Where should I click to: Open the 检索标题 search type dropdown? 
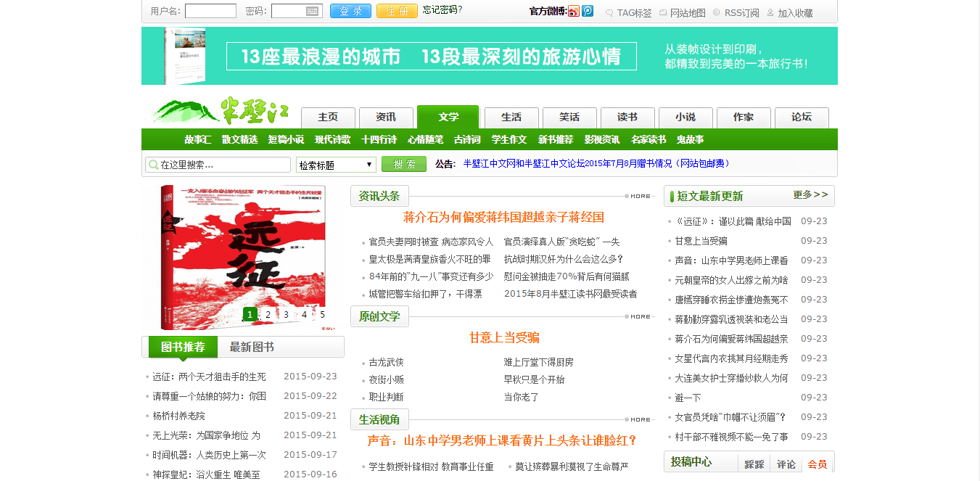click(x=336, y=165)
